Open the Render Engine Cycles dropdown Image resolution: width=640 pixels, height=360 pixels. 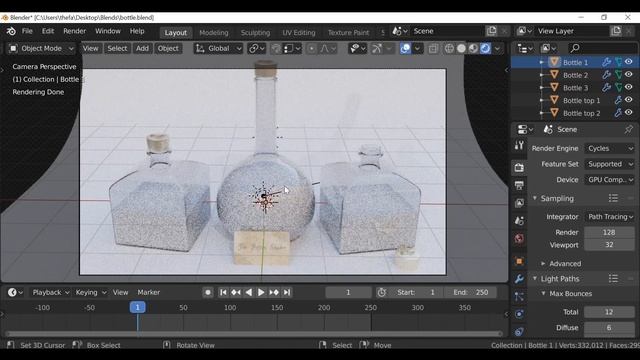point(610,148)
